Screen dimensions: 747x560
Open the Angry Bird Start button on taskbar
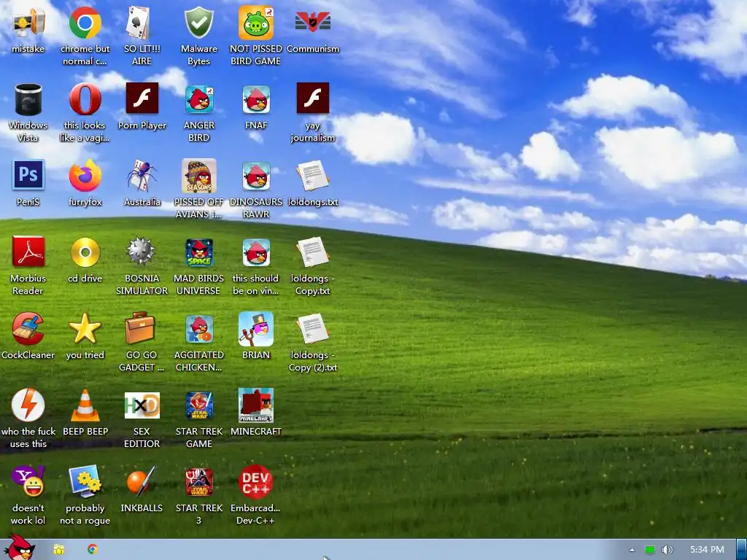19,548
